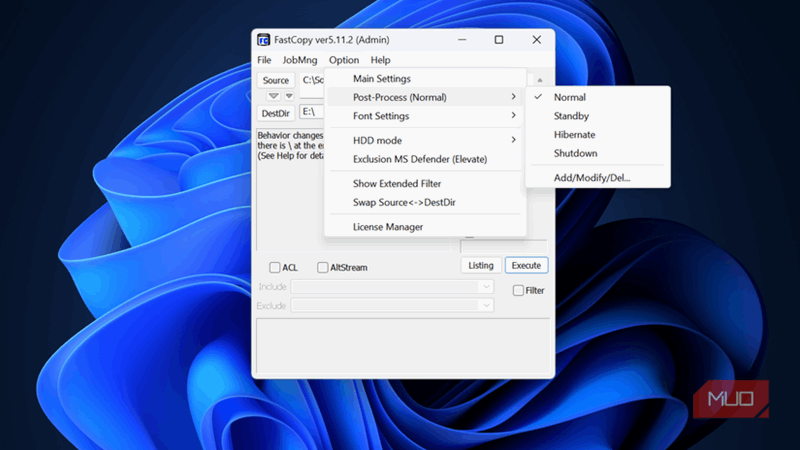Close the FastCopy window
800x450 pixels.
(537, 40)
